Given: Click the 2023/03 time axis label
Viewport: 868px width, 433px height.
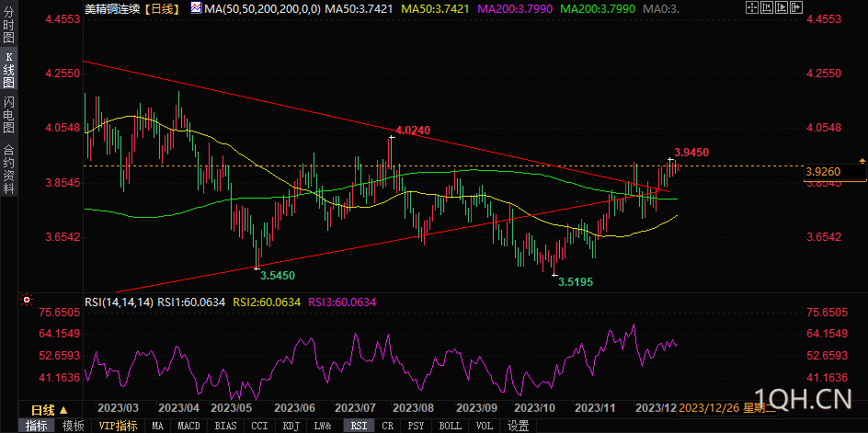Looking at the screenshot, I should coord(118,408).
